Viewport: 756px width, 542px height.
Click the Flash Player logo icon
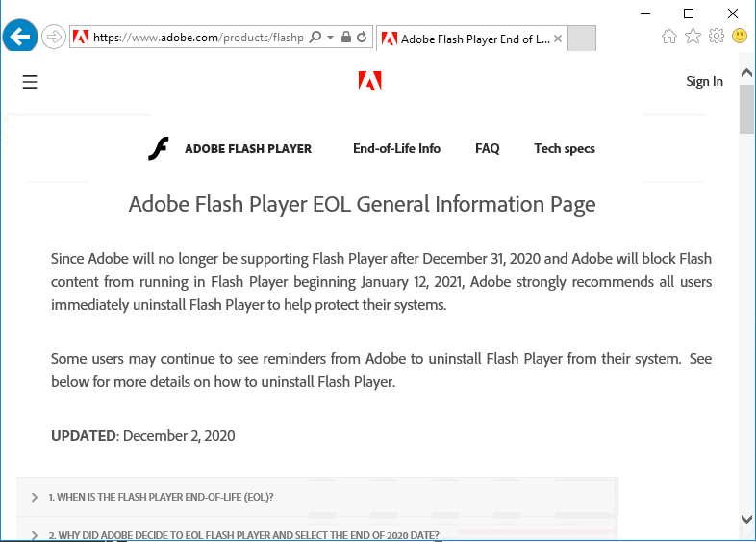coord(159,148)
